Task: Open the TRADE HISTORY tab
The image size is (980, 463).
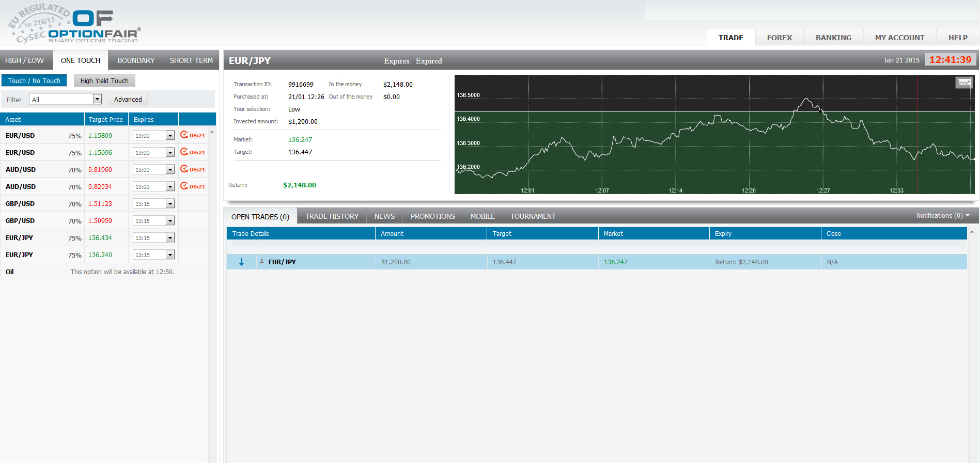Action: pos(332,216)
